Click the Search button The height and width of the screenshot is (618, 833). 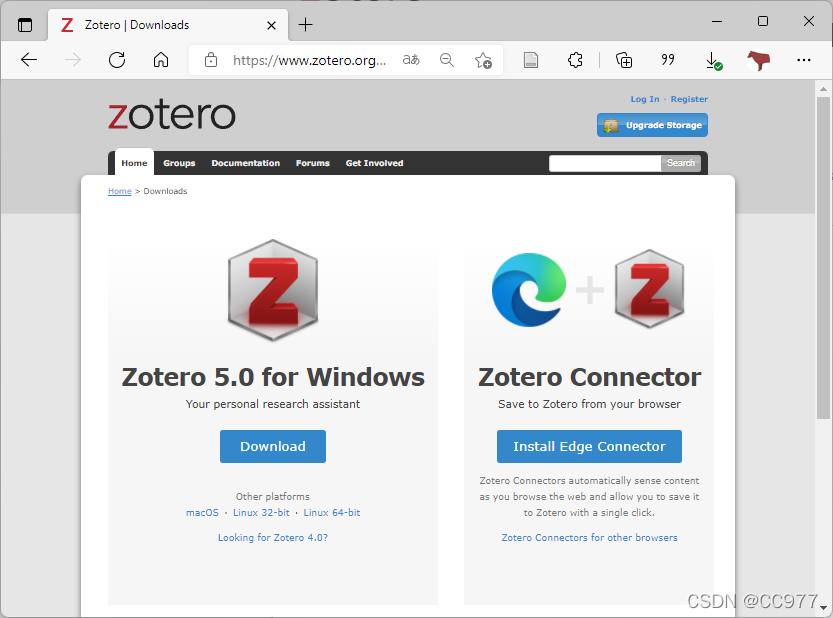click(x=681, y=163)
